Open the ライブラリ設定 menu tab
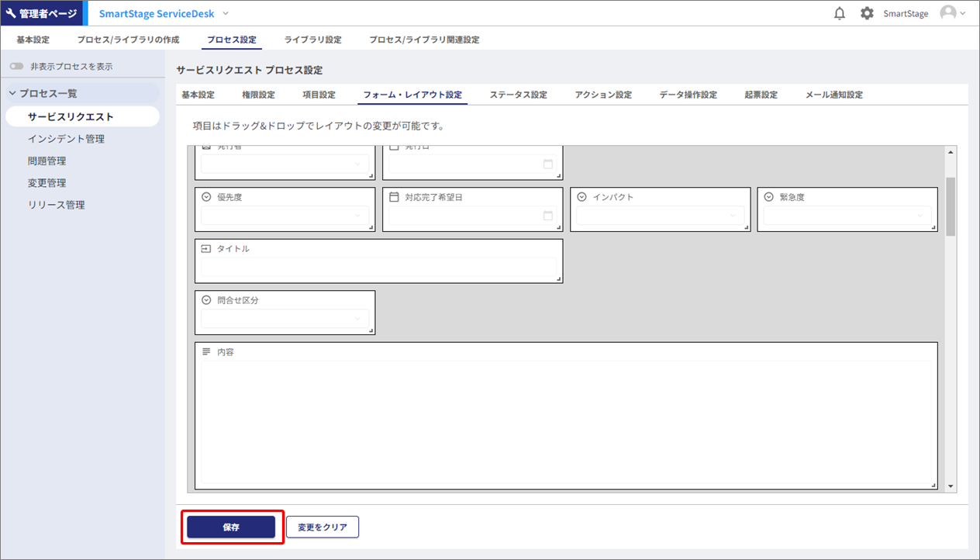This screenshot has width=980, height=560. 312,40
